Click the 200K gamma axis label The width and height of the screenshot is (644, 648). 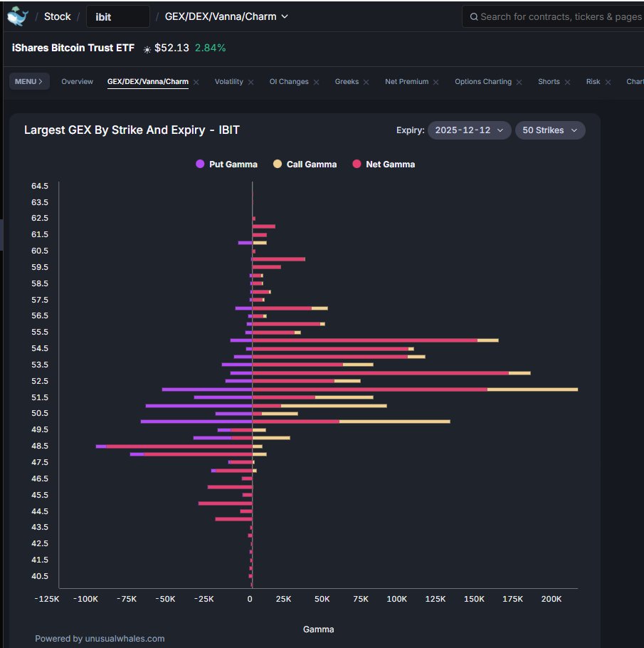[x=551, y=599]
